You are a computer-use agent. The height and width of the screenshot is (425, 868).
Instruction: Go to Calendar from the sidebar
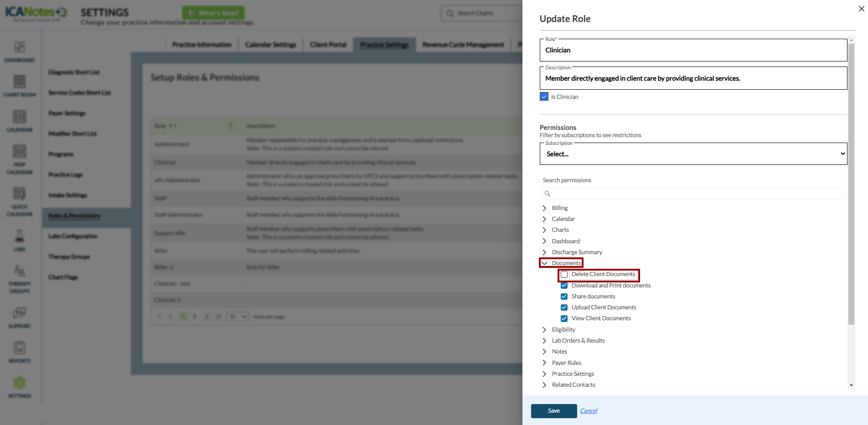[19, 118]
